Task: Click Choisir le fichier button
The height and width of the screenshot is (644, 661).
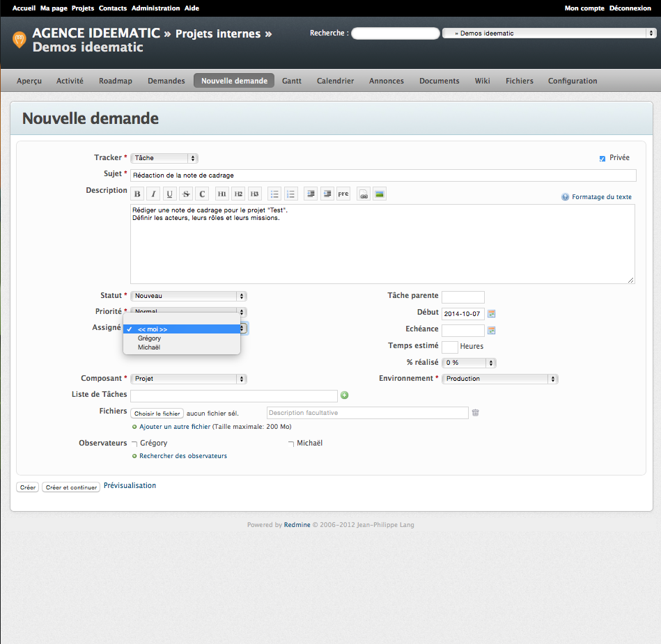Action: [x=157, y=414]
